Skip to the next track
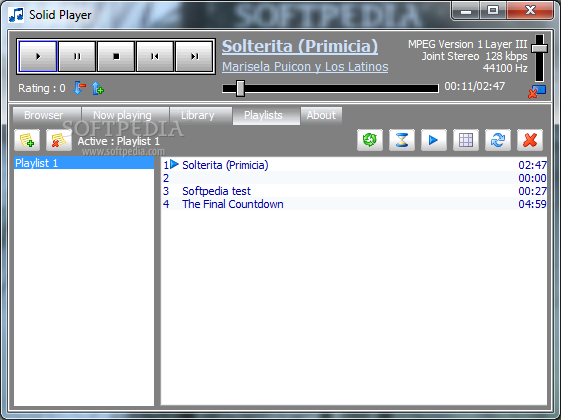The image size is (561, 420). (194, 57)
